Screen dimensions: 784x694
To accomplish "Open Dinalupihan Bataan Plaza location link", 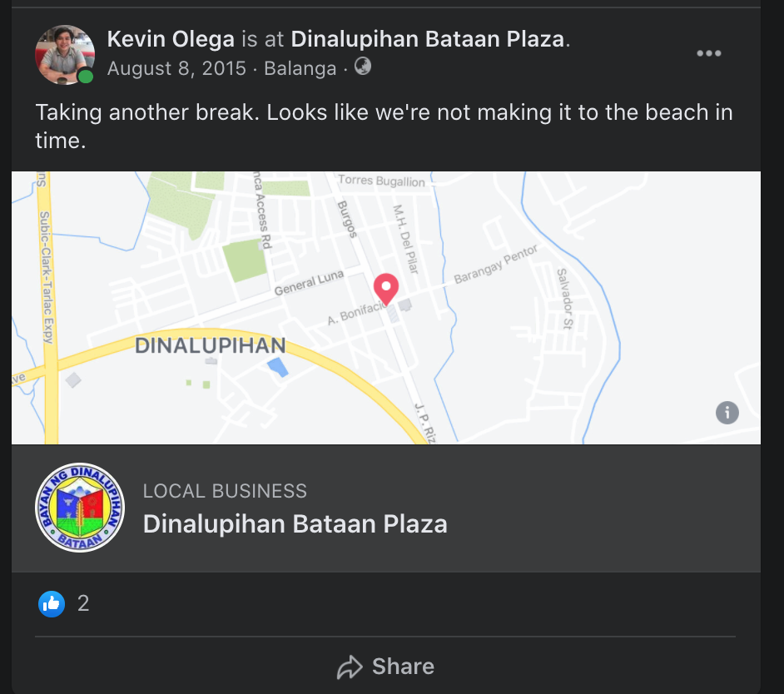I will (x=427, y=38).
